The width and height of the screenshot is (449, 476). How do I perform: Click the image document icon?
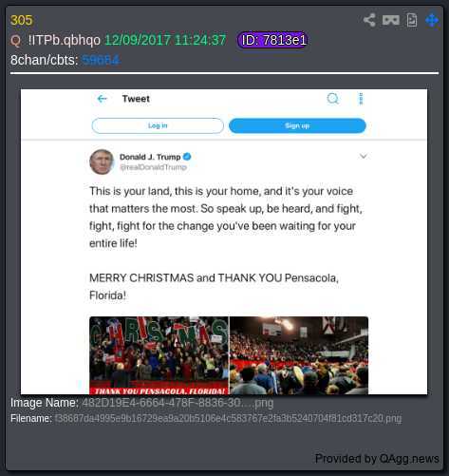[x=412, y=20]
